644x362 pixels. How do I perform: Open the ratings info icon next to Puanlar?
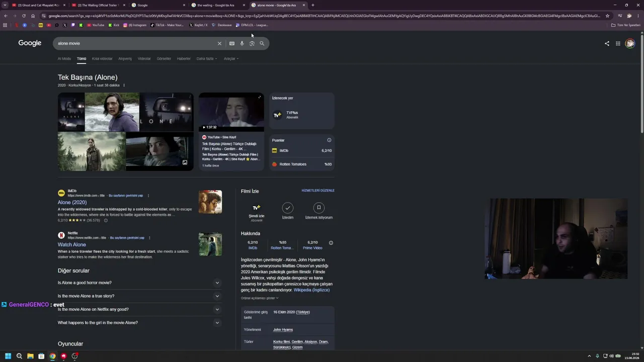click(x=329, y=140)
